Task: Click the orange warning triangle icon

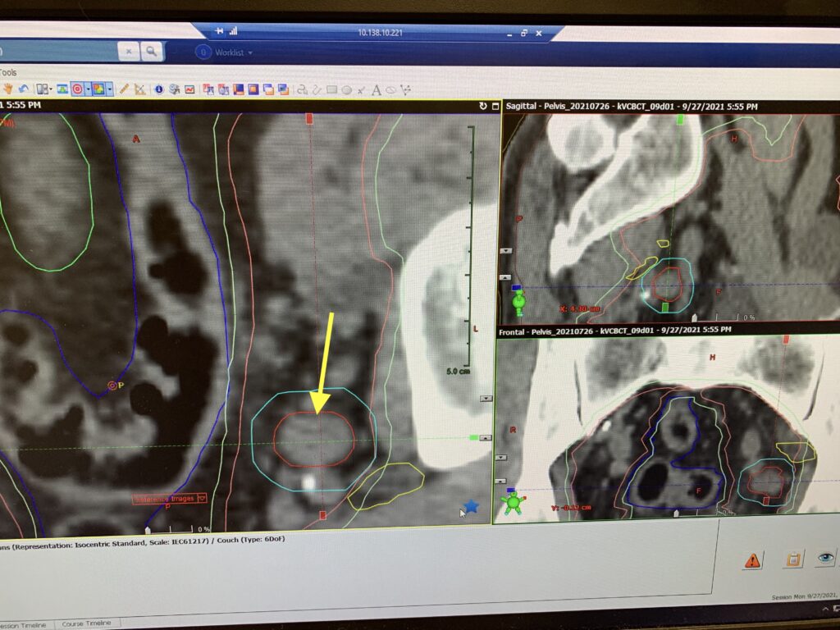Action: point(753,560)
